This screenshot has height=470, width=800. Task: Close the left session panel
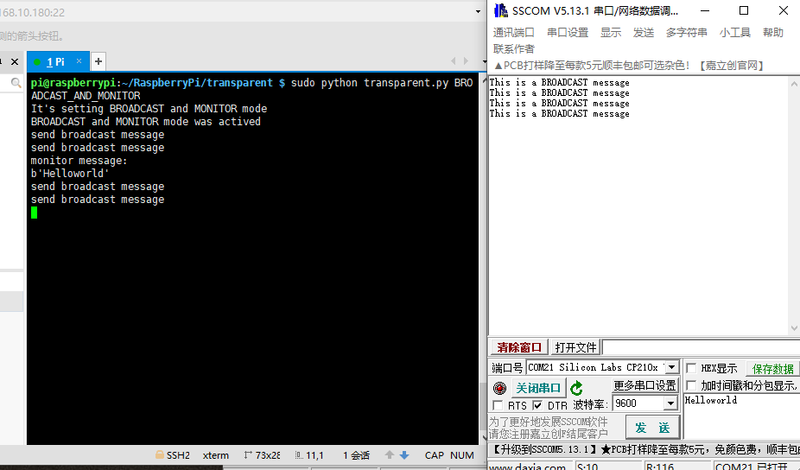(15, 62)
